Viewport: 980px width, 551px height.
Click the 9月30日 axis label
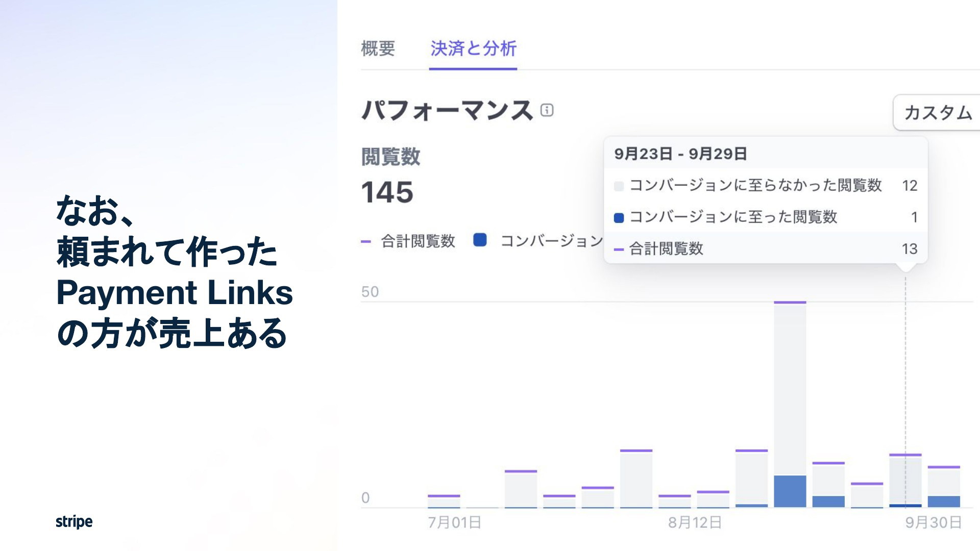click(x=933, y=522)
